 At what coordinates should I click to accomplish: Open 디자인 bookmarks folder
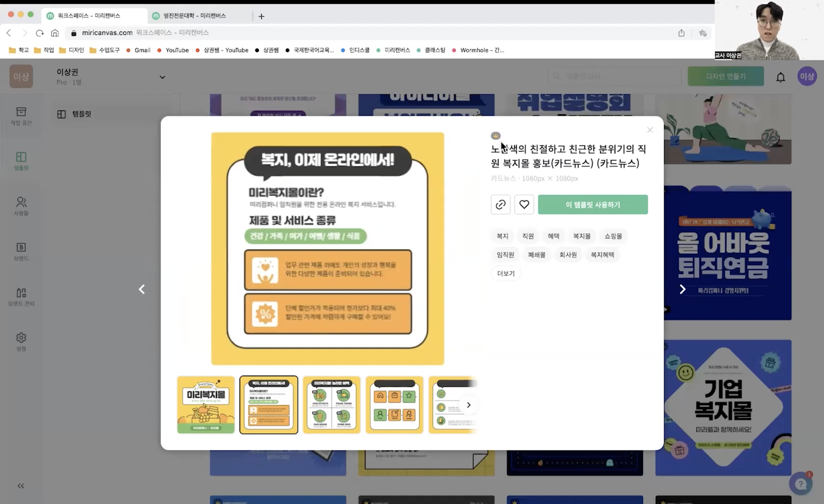(72, 50)
